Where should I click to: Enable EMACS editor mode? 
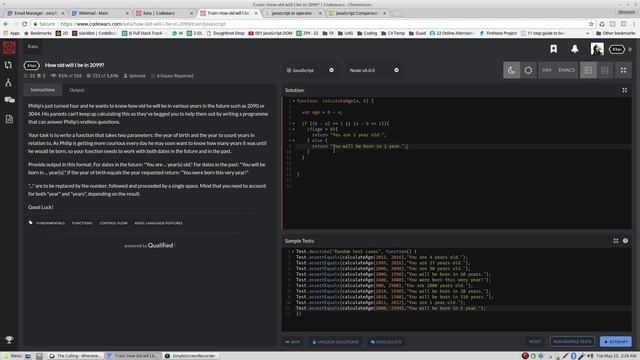click(x=566, y=70)
